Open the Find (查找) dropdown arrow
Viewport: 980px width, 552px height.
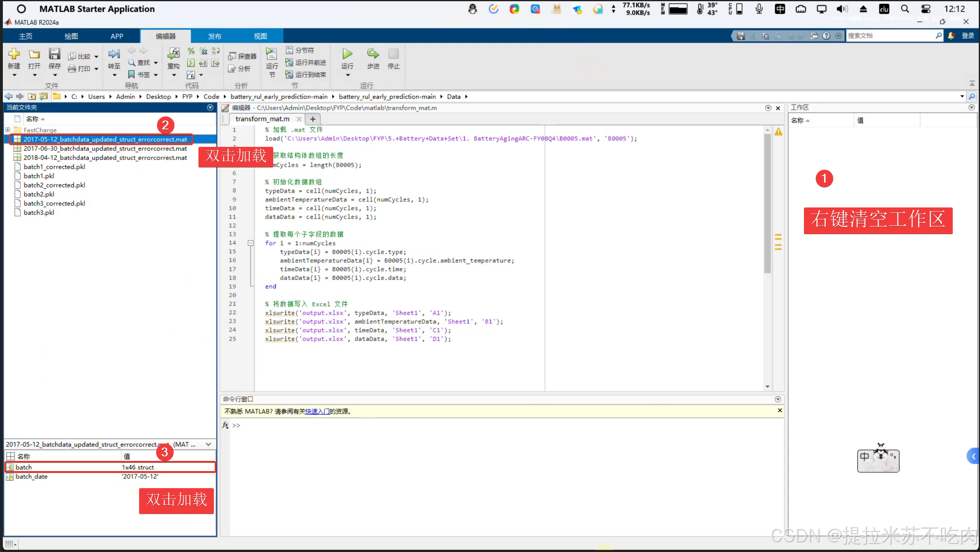point(156,63)
